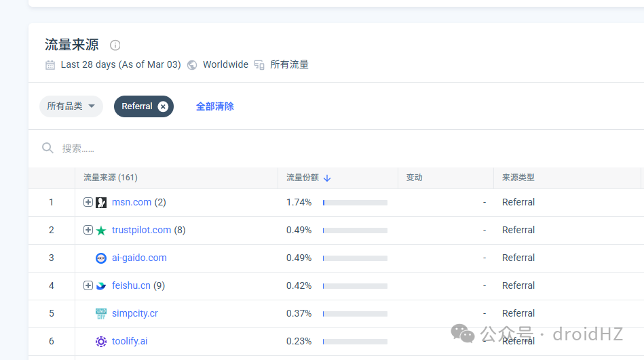This screenshot has width=644, height=360.
Task: Click 全部清除 to clear all filters
Action: point(215,106)
